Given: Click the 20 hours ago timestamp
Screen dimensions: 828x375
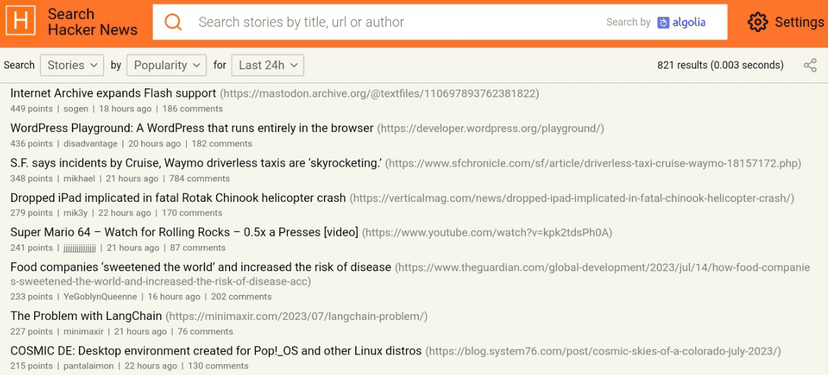Looking at the screenshot, I should (154, 144).
